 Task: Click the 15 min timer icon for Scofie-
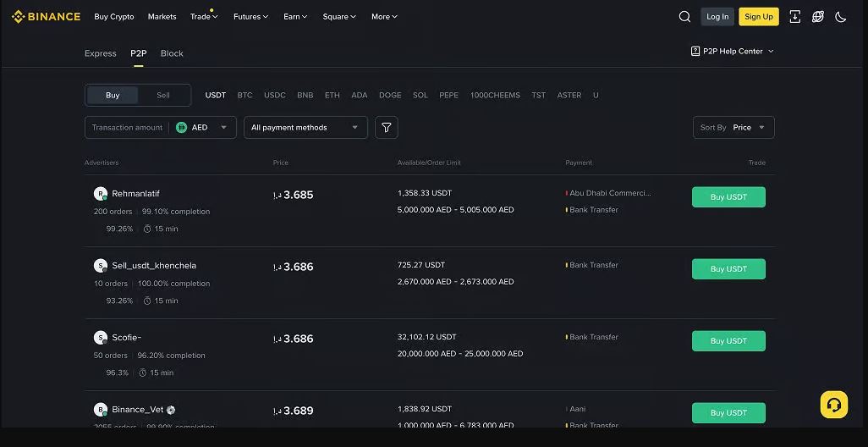(x=142, y=372)
